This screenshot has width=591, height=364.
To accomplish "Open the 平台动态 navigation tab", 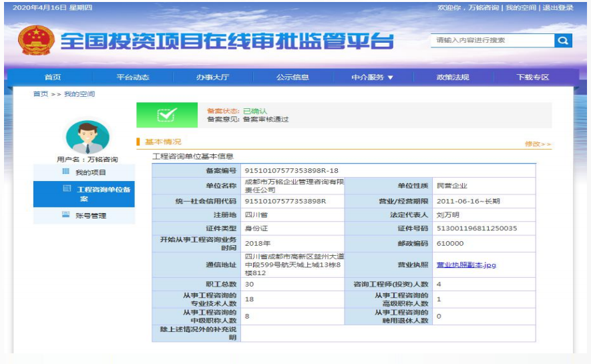I will (132, 77).
